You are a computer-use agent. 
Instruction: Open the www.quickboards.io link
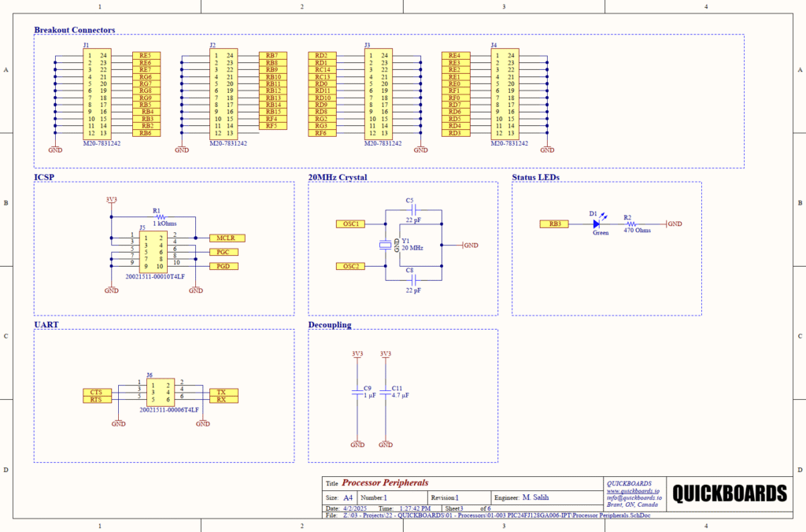pos(634,490)
